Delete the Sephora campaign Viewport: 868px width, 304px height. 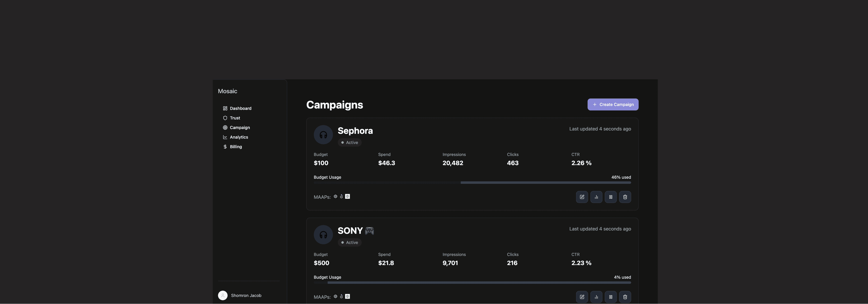pyautogui.click(x=625, y=197)
